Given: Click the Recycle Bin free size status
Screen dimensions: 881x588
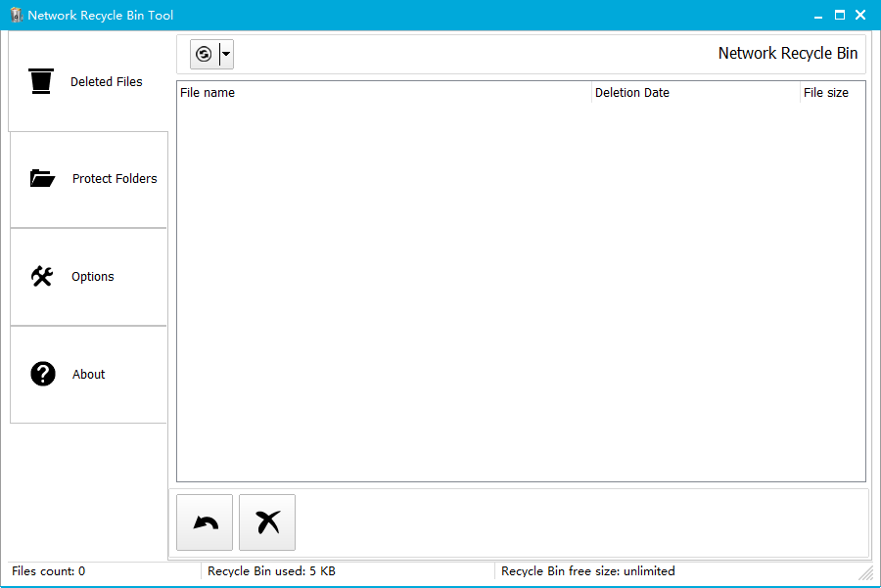Looking at the screenshot, I should pyautogui.click(x=586, y=570).
